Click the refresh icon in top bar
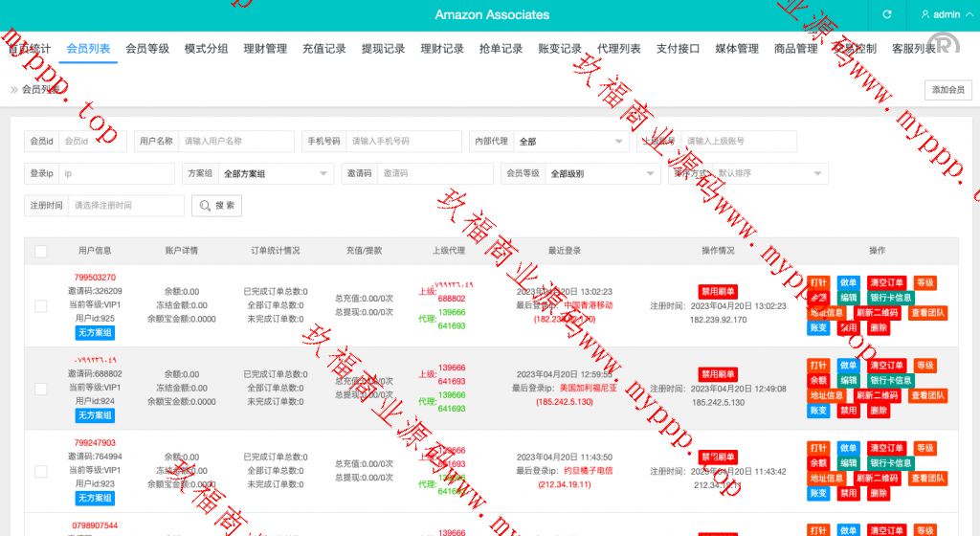Screen dimensions: 980x536 (887, 14)
